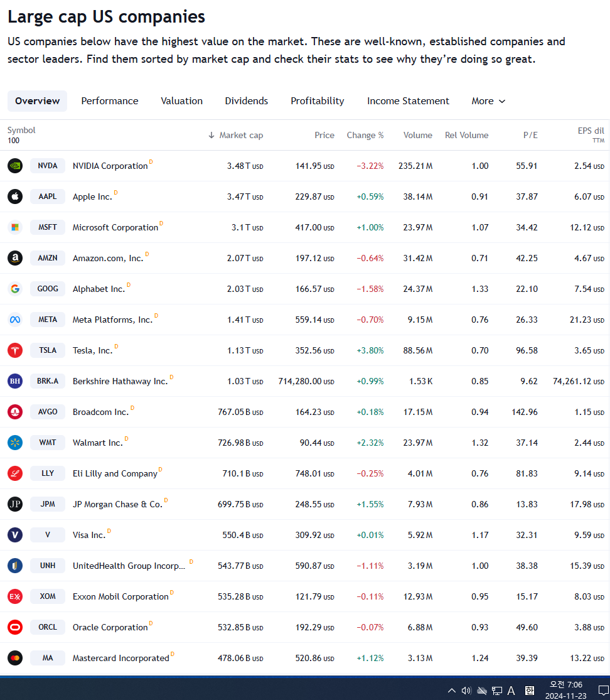Image resolution: width=610 pixels, height=700 pixels.
Task: Open the Alphabet Inc. company link
Action: (99, 289)
